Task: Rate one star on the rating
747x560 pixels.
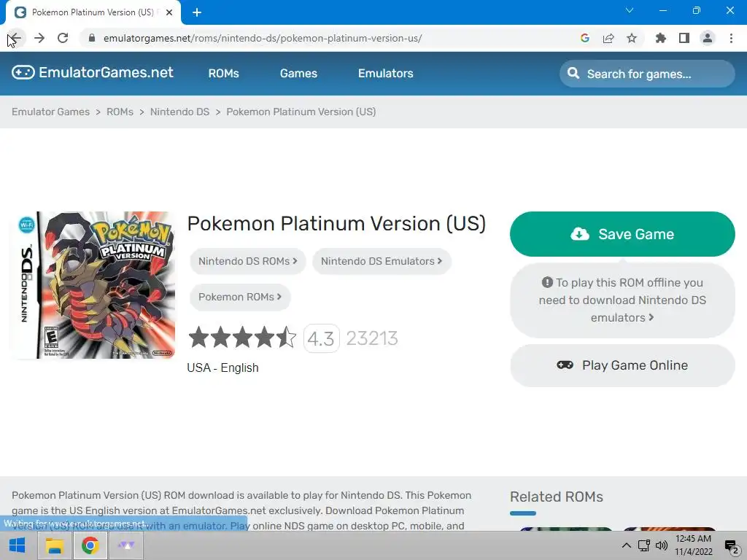Action: [x=198, y=338]
